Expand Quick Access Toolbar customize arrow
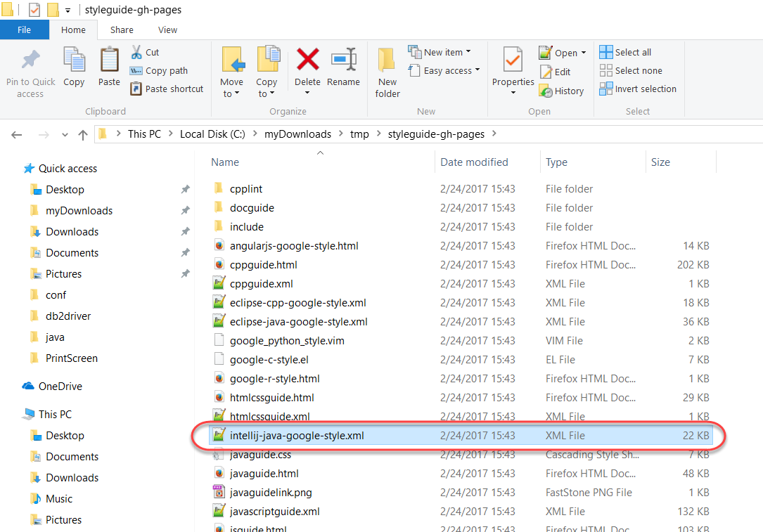Image resolution: width=763 pixels, height=532 pixels. pyautogui.click(x=68, y=11)
